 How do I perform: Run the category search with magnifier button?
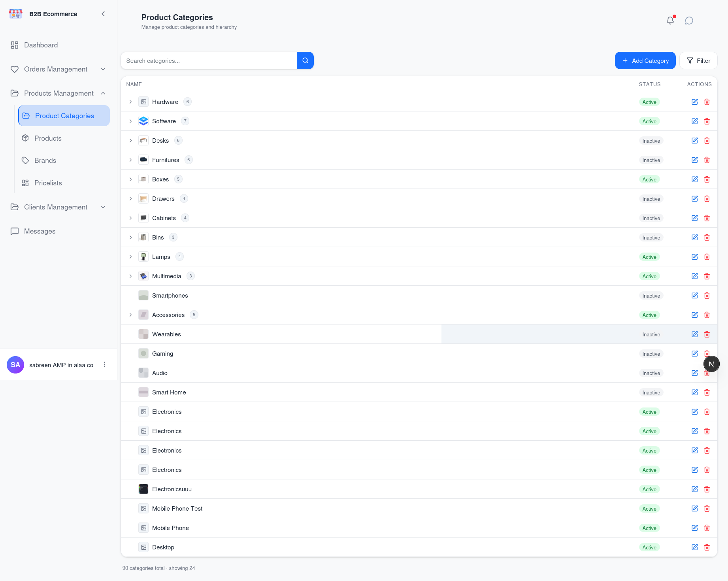click(x=305, y=60)
